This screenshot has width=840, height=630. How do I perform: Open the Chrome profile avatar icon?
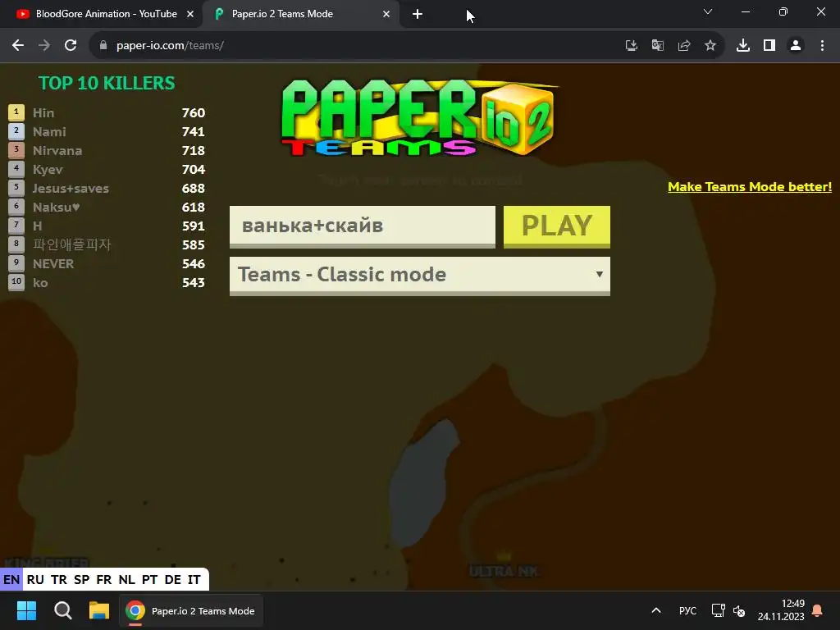coord(796,46)
